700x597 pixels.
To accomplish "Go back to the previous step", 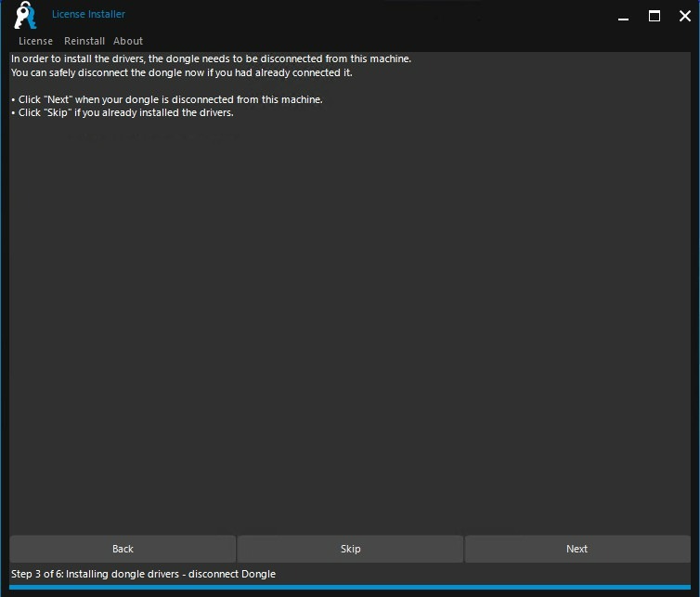I will point(123,549).
